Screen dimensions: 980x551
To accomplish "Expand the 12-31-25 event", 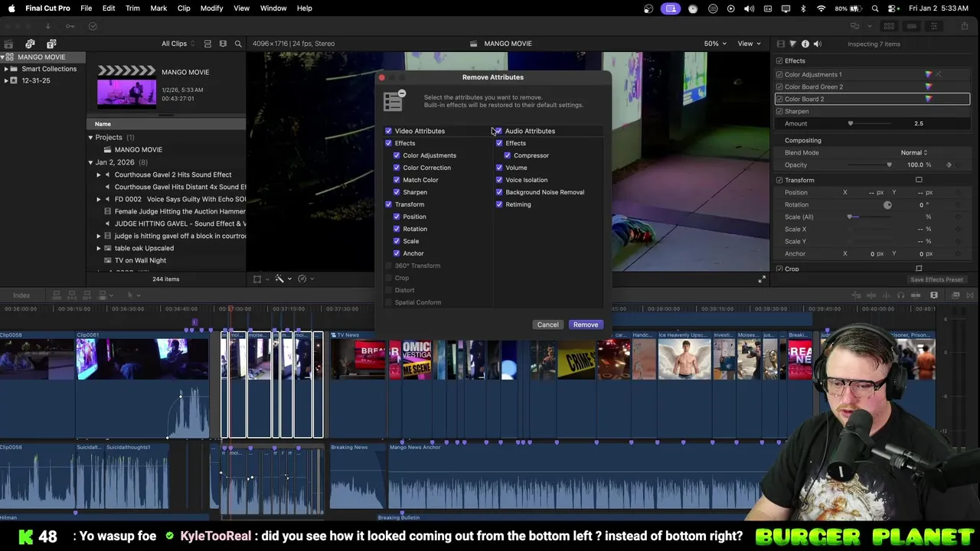I will [6, 80].
